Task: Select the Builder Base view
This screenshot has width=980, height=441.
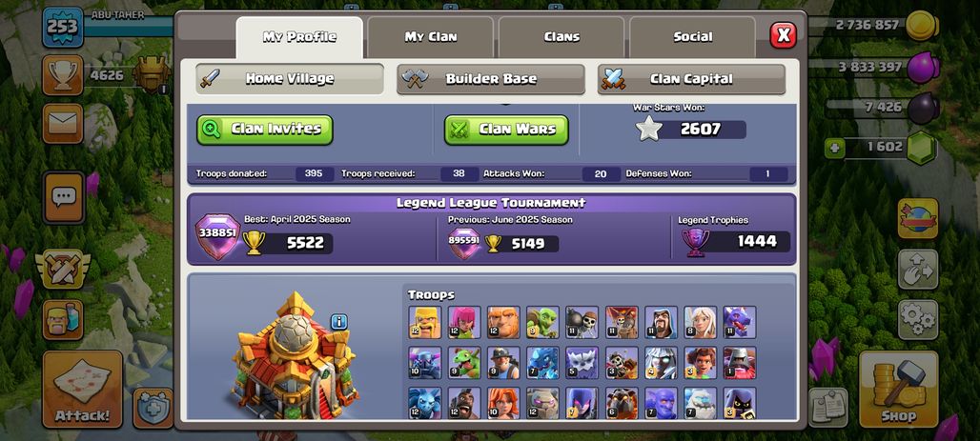Action: pos(491,79)
